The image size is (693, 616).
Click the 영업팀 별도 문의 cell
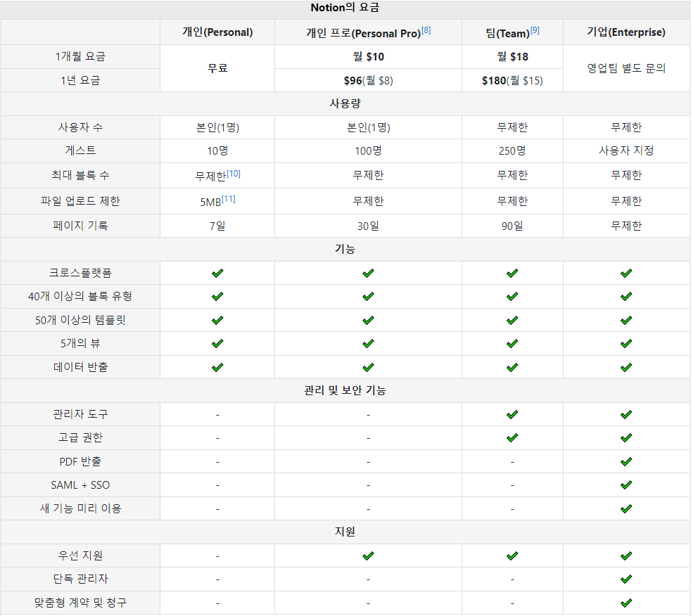tap(626, 68)
